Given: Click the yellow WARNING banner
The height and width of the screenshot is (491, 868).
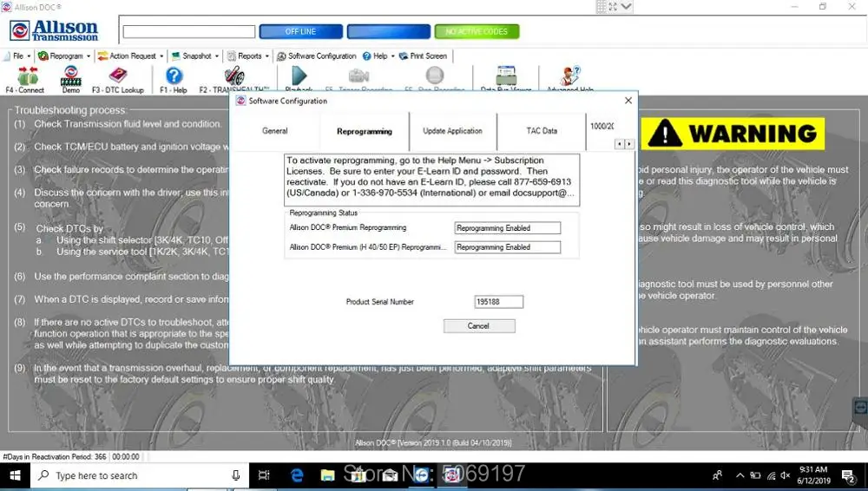Looking at the screenshot, I should [733, 134].
